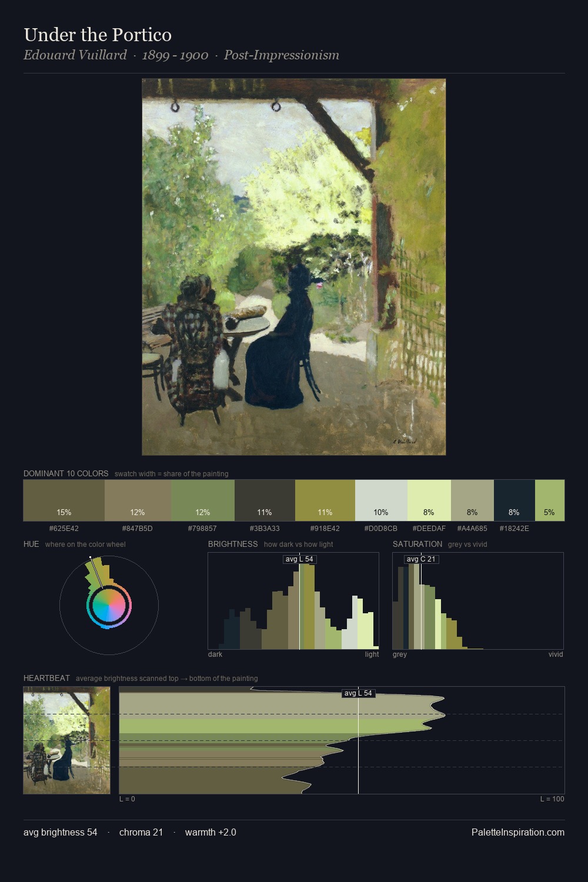Click the avg L 54 brightness histogram label
Image resolution: width=588 pixels, height=882 pixels.
300,559
